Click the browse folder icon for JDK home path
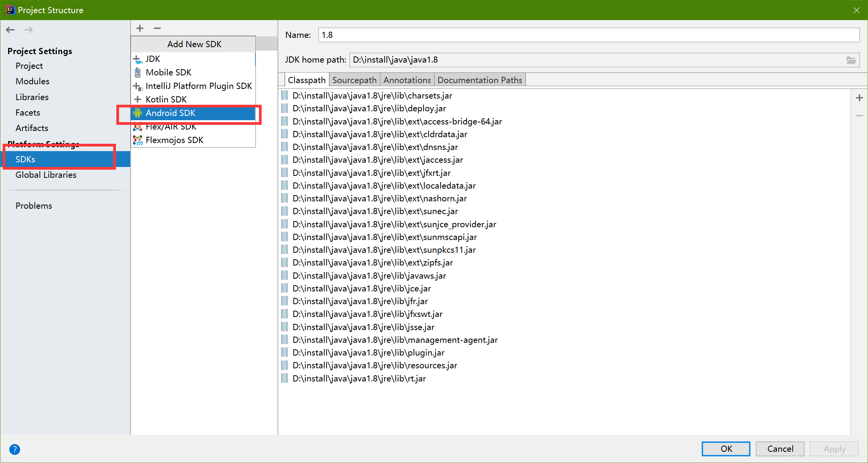The width and height of the screenshot is (868, 463). pos(851,60)
